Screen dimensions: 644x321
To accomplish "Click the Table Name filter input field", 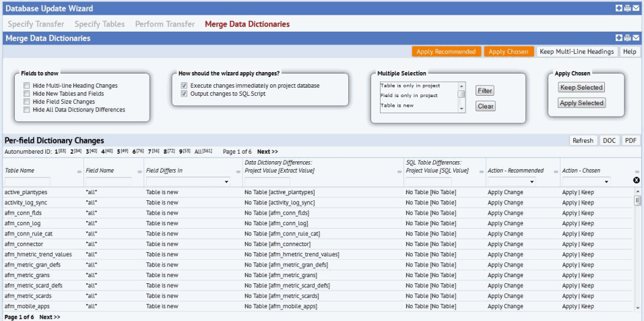I will pos(28,181).
